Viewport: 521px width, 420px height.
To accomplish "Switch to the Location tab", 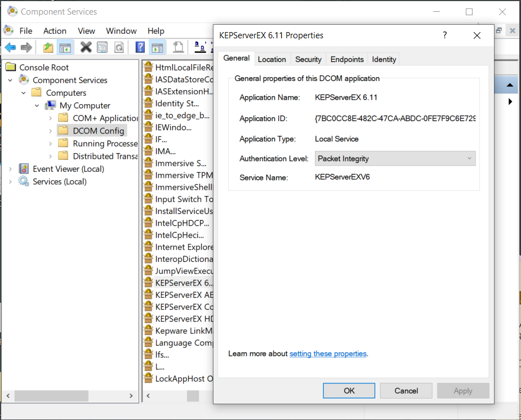I will 272,59.
